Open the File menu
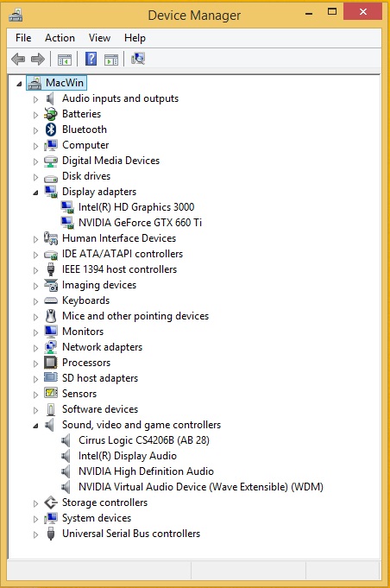The height and width of the screenshot is (588, 390). [x=23, y=38]
